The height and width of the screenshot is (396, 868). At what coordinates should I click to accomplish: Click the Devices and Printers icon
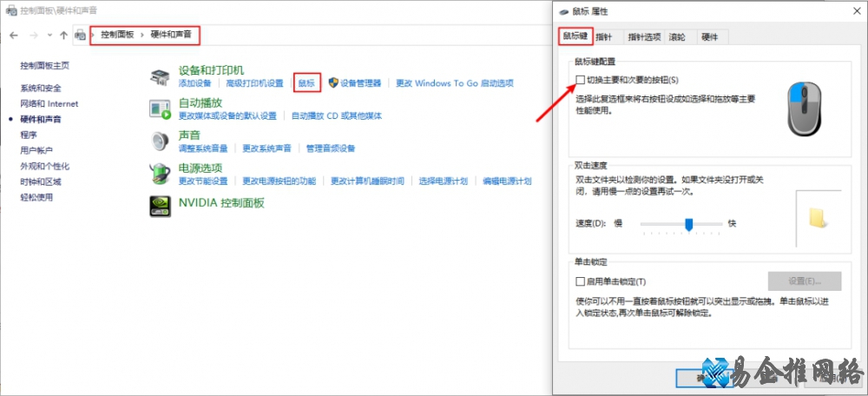click(x=160, y=77)
